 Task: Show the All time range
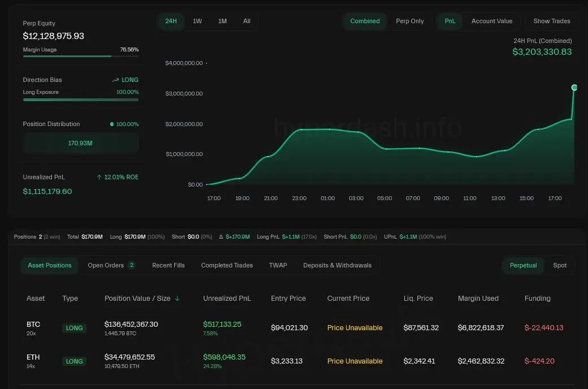[247, 21]
